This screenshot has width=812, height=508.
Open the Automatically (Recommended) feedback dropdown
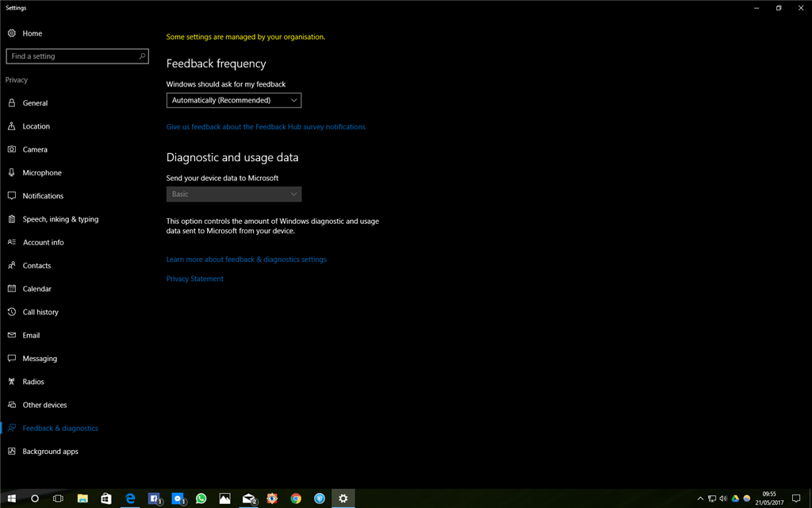(234, 100)
